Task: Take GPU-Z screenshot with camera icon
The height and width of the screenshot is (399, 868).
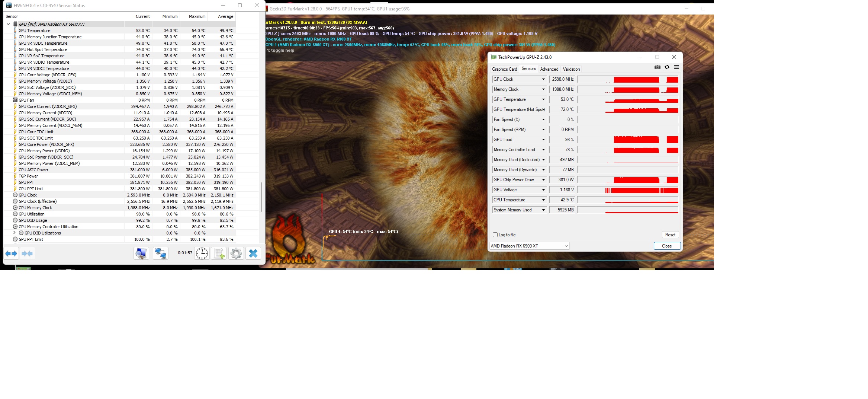Action: point(658,67)
